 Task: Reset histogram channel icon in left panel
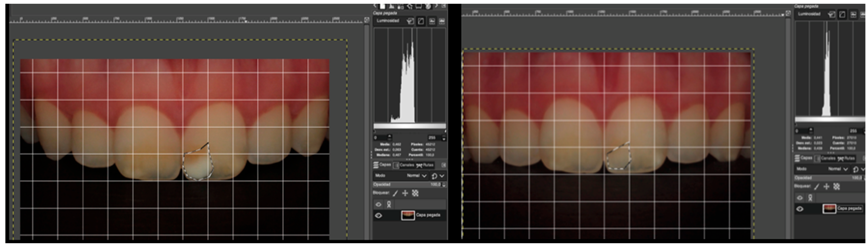pos(410,21)
